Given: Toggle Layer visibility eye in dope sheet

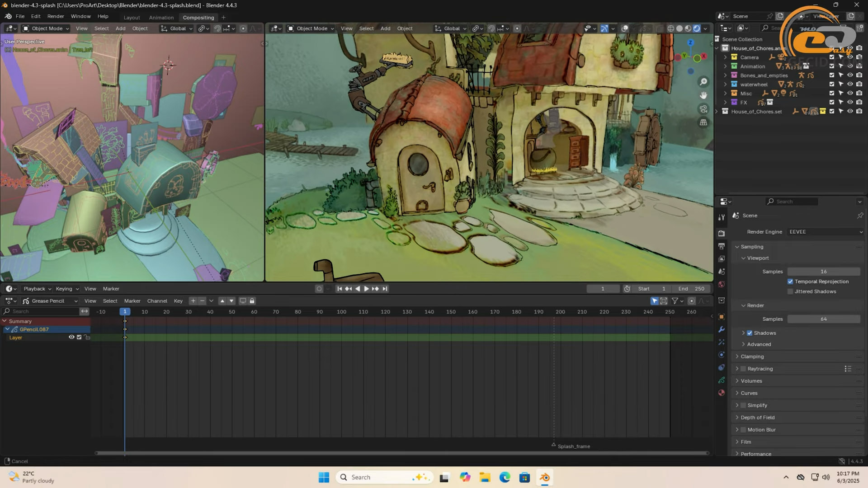Looking at the screenshot, I should [x=71, y=338].
